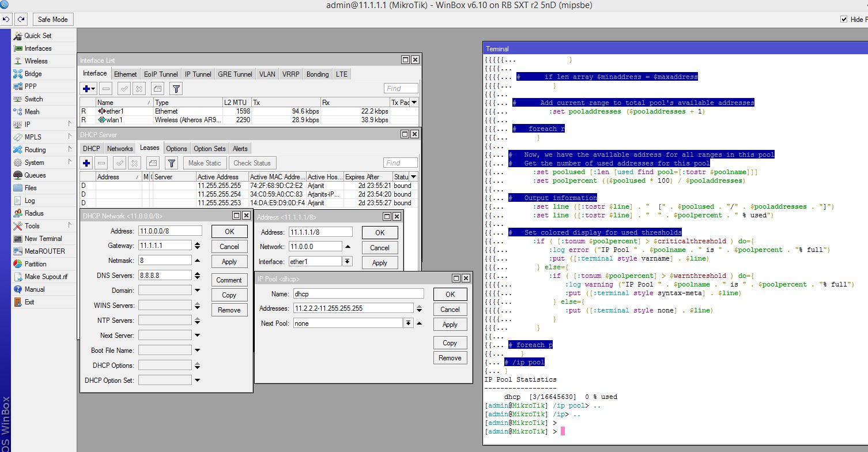Click the DNS Servers field showing 8.8.8.8

point(164,276)
